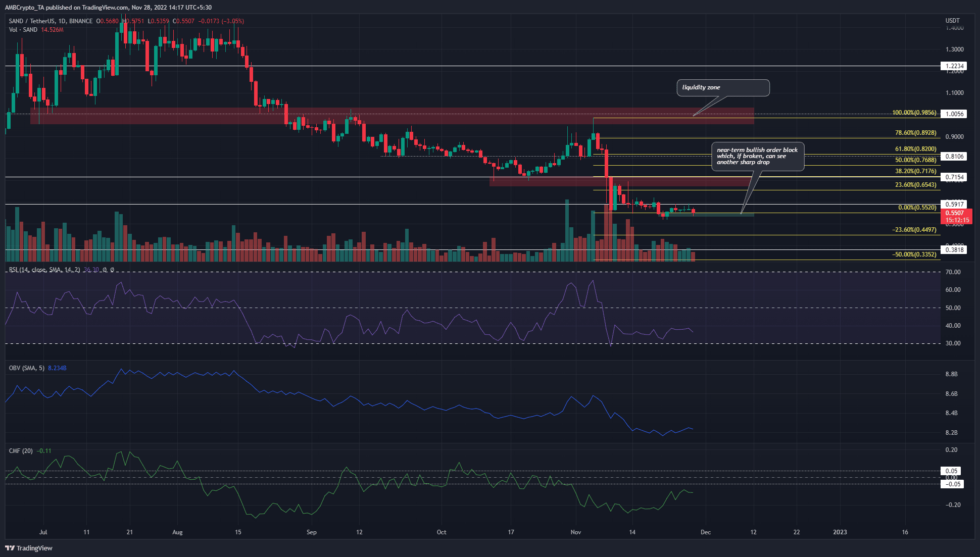
Task: Click the 0.5917 price axis label
Action: (954, 205)
